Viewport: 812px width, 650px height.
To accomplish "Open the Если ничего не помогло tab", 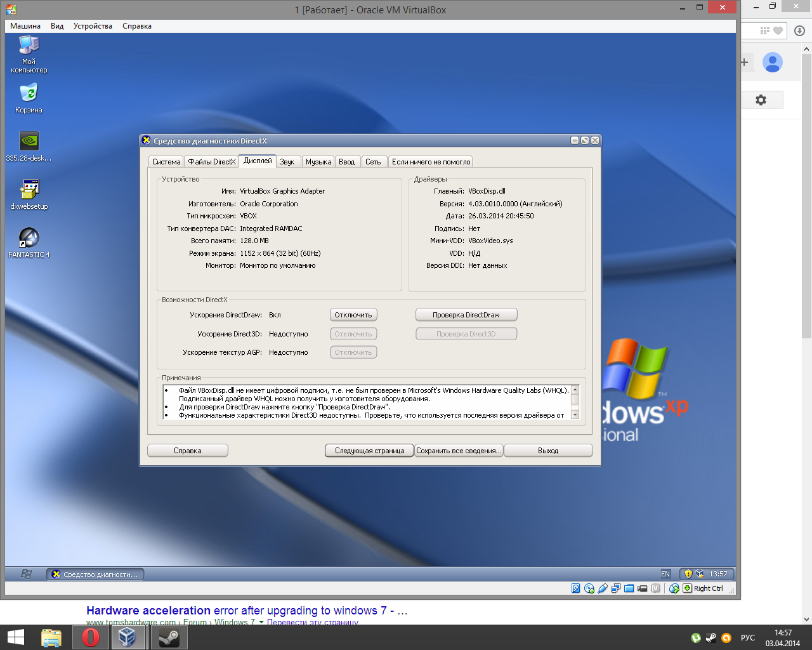I will click(x=431, y=162).
